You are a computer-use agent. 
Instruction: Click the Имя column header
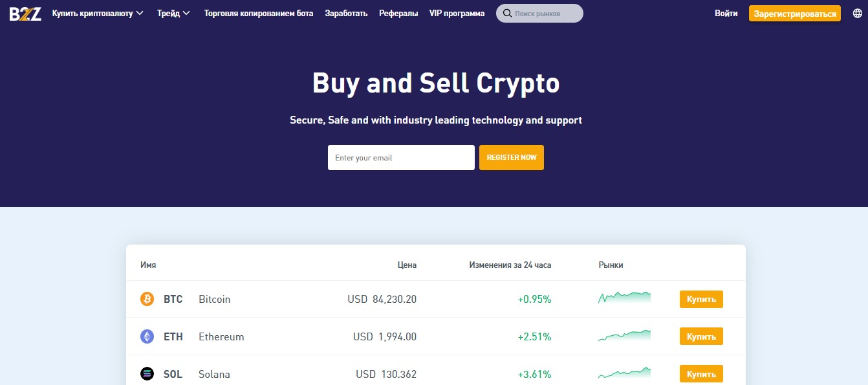(x=148, y=265)
